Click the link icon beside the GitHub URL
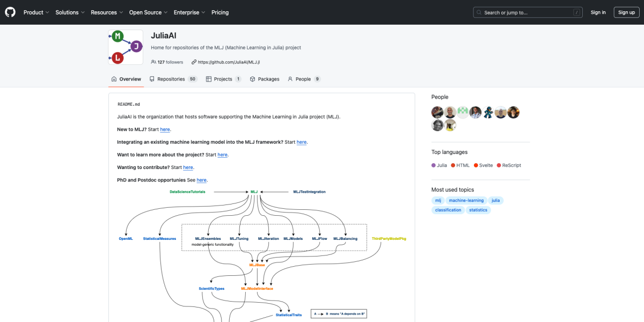Image resolution: width=644 pixels, height=322 pixels. pyautogui.click(x=194, y=62)
